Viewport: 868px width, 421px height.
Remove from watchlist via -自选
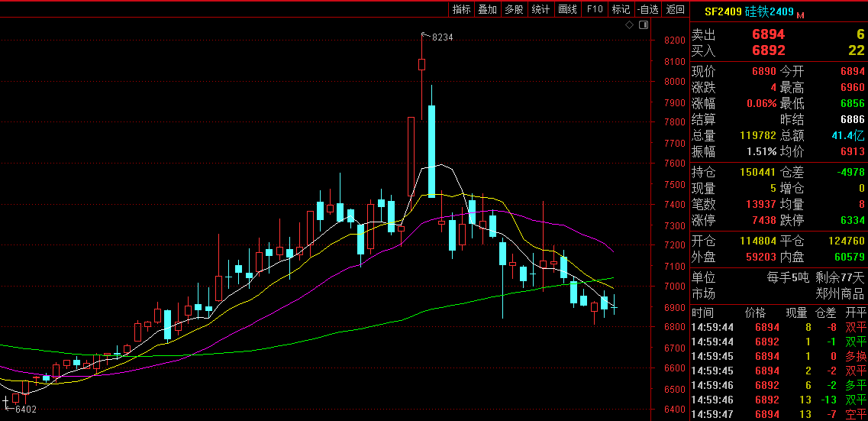click(647, 9)
